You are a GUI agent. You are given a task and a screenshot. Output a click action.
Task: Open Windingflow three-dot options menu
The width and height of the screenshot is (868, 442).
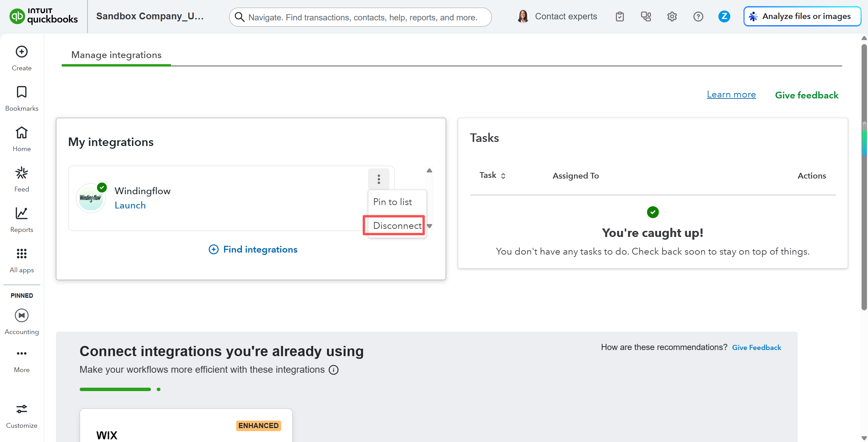(x=379, y=179)
